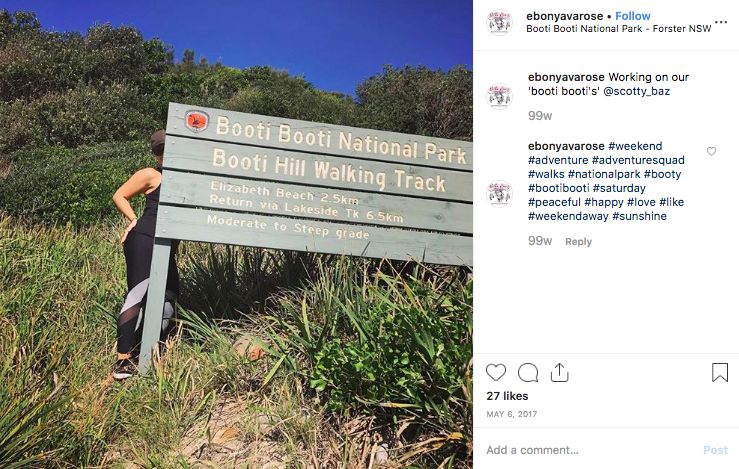Viewport: 739px width, 469px height.
Task: Follow ebonyavarose account
Action: [632, 16]
